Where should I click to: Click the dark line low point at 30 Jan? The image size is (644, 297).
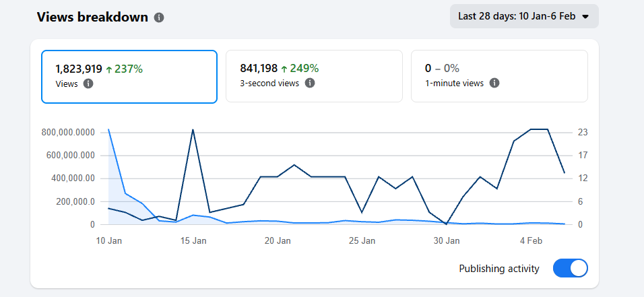[x=446, y=224]
